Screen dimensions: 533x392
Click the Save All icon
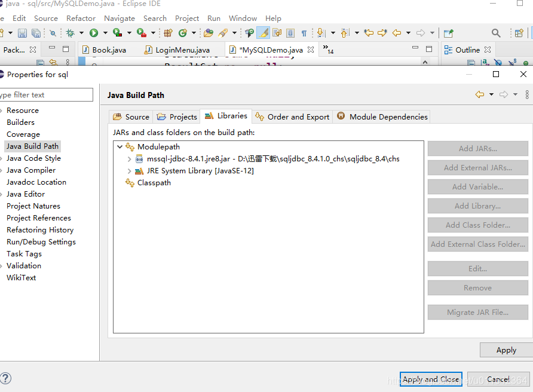pyautogui.click(x=36, y=33)
